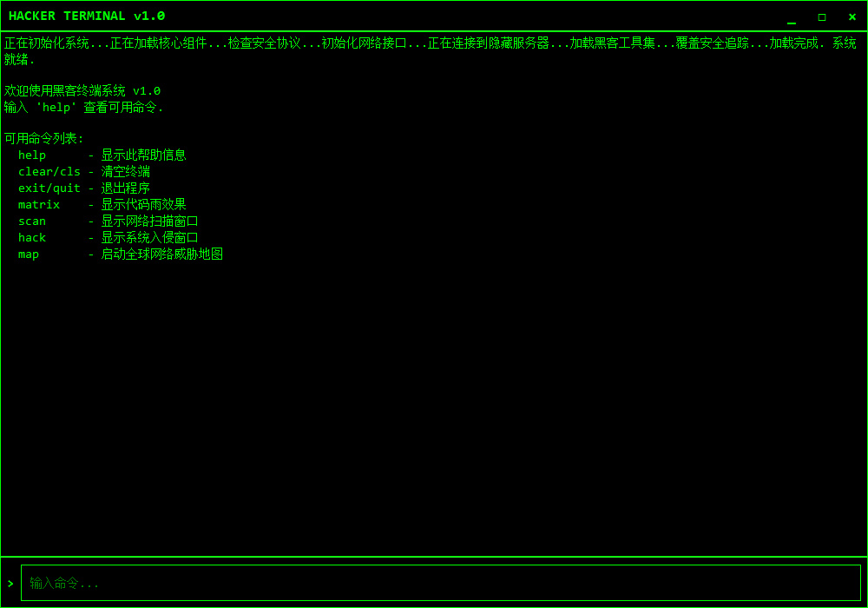
Task: Click the 'help' command row
Action: coord(102,155)
